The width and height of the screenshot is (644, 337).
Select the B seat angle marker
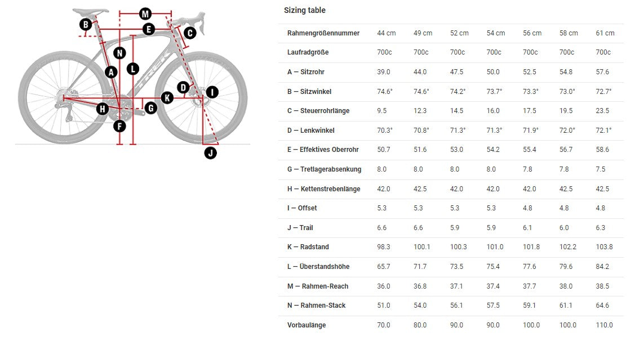[86, 24]
